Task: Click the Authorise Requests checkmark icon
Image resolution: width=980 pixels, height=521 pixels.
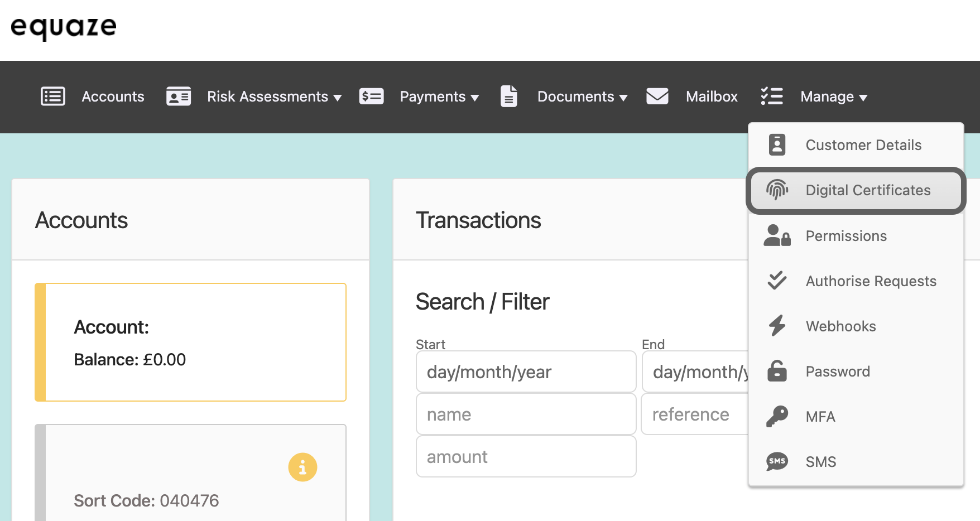Action: [777, 281]
